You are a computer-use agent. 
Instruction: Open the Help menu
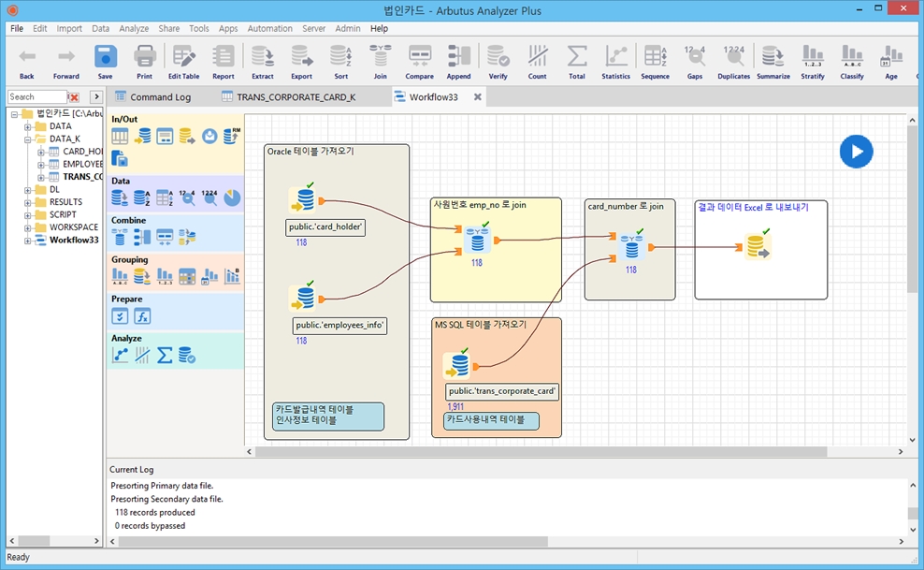[379, 28]
